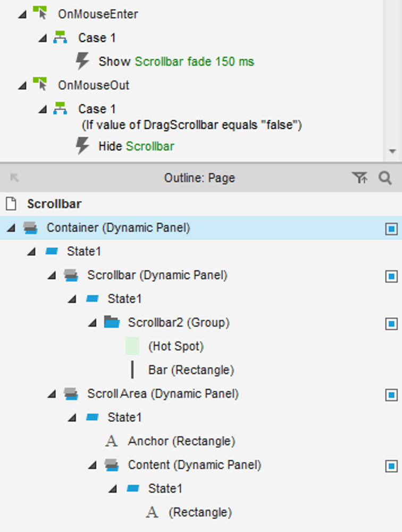Click the scroll down arrow of interactions pane

(x=392, y=151)
